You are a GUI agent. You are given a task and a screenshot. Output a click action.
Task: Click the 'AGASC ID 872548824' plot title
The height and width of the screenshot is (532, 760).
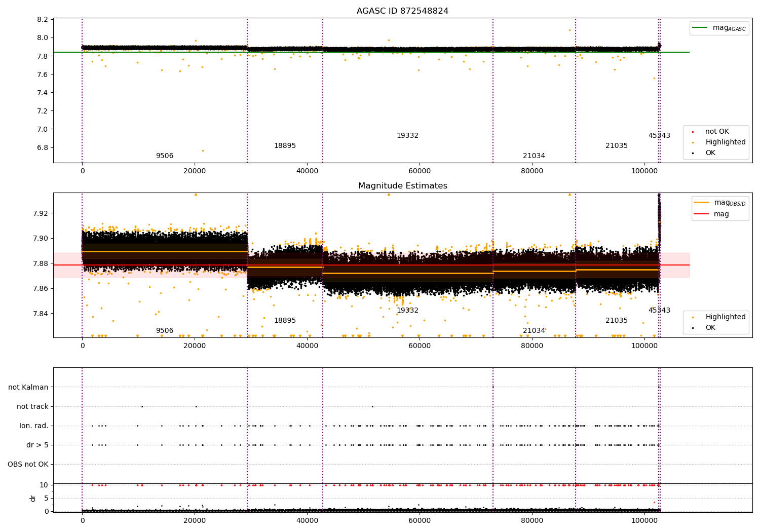402,11
